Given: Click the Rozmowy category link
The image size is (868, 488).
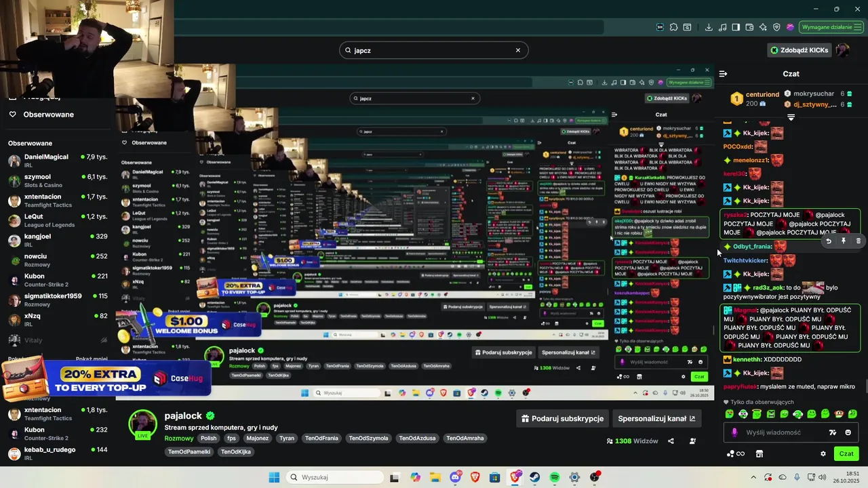Looking at the screenshot, I should (x=179, y=439).
